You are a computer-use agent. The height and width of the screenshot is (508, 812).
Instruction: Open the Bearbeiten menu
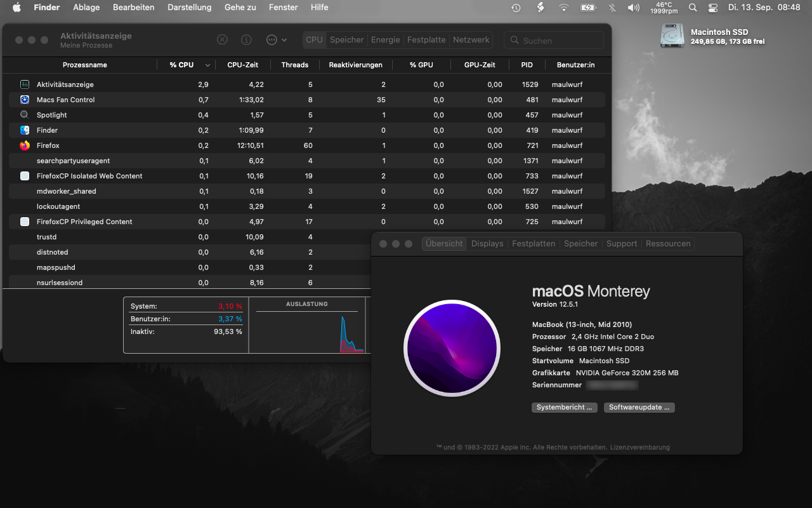134,8
